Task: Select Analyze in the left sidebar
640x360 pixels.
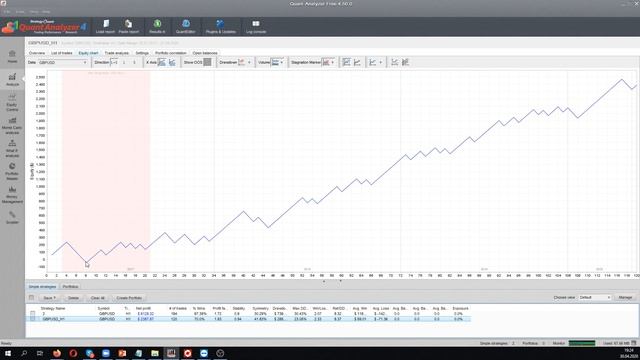Action: point(12,79)
